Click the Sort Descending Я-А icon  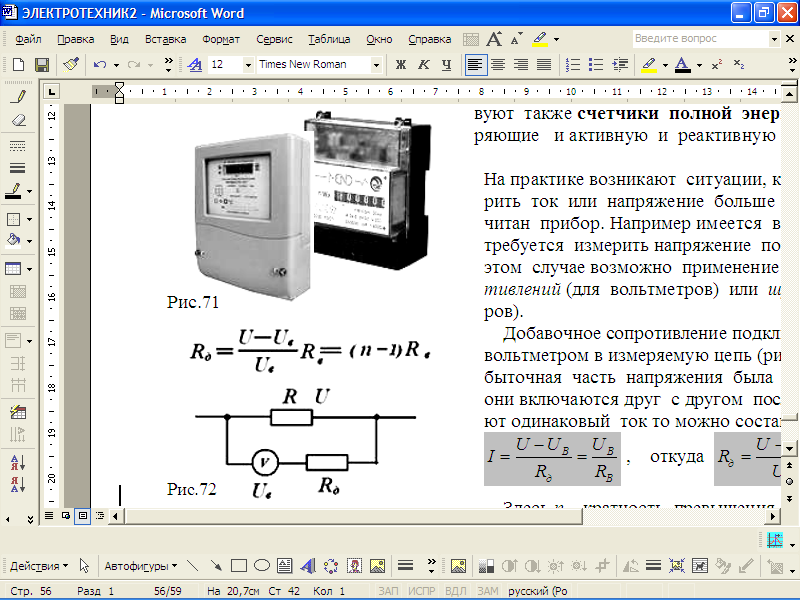tap(17, 485)
